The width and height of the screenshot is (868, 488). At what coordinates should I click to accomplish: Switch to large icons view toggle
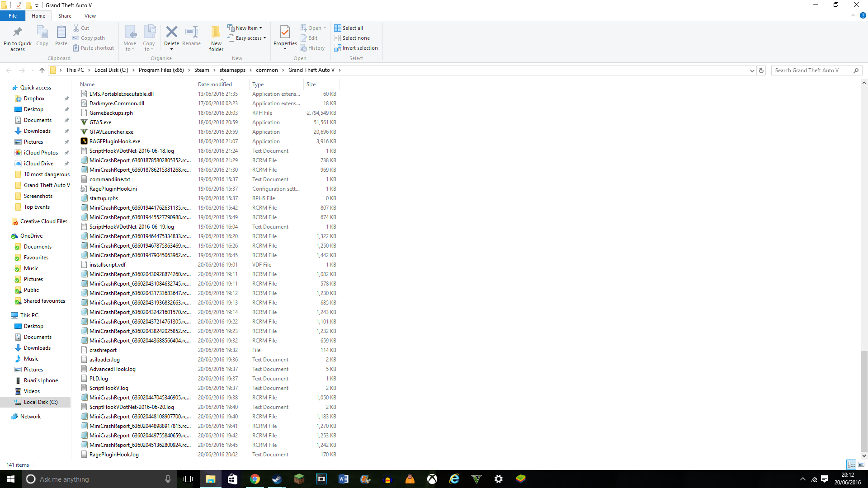(x=861, y=465)
